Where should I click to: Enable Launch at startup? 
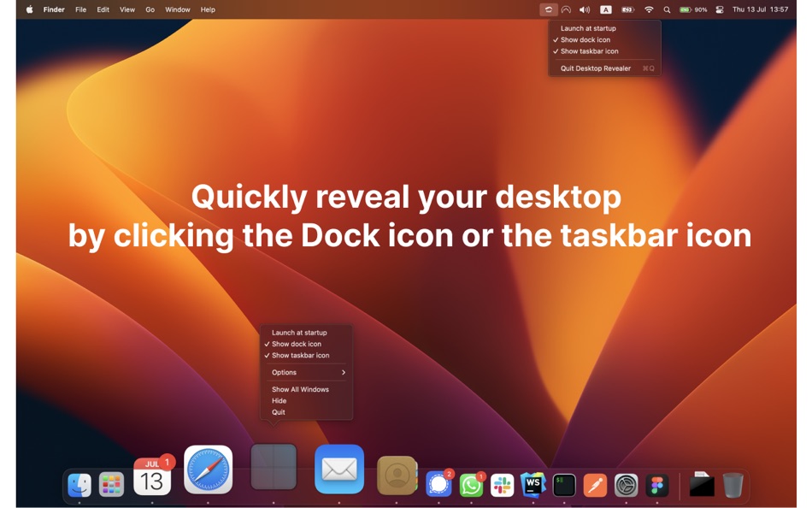[x=298, y=334]
